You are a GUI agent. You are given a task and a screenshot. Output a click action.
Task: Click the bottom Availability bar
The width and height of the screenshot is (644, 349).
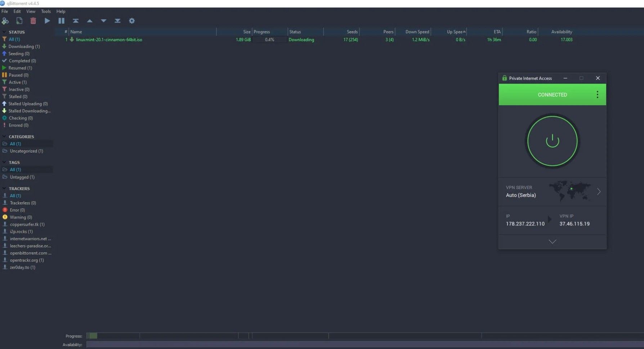[365, 345]
